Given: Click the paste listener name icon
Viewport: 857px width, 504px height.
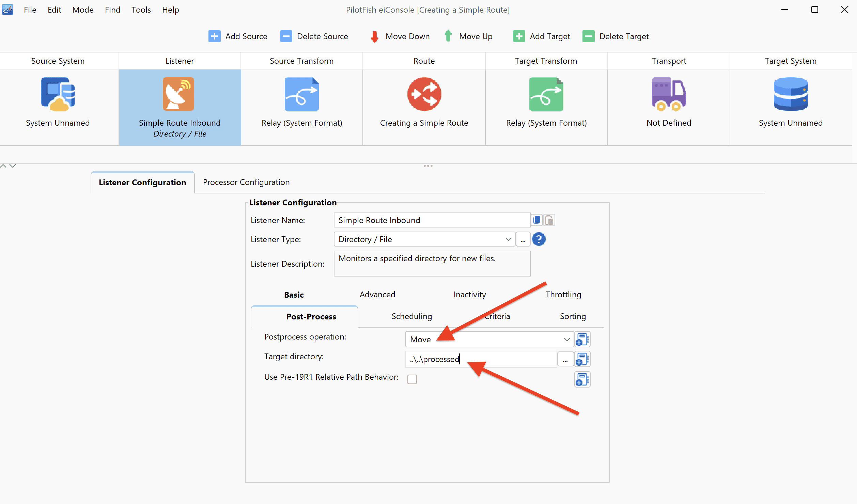Looking at the screenshot, I should tap(549, 220).
